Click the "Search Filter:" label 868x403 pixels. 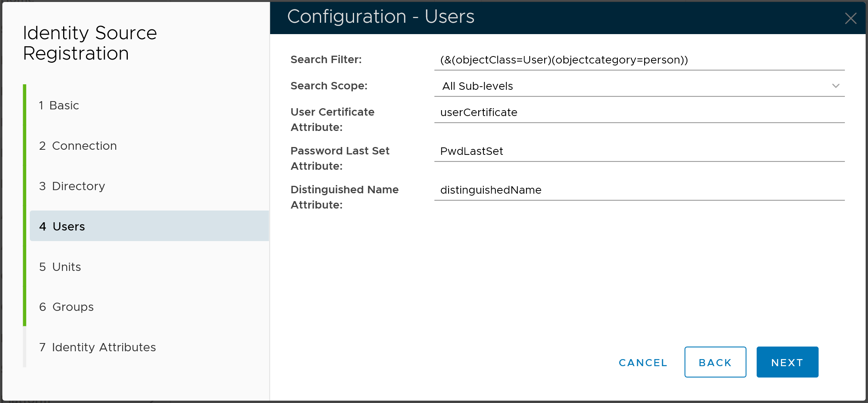pos(326,60)
